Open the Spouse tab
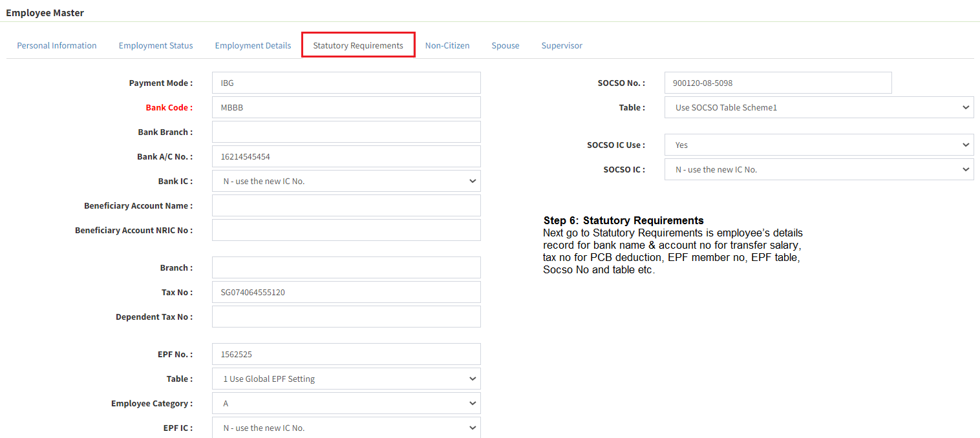 click(x=506, y=45)
